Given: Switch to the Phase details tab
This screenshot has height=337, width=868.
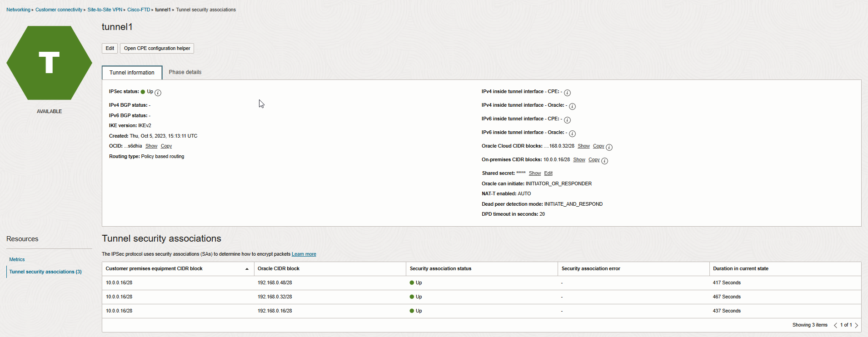Looking at the screenshot, I should [x=185, y=72].
